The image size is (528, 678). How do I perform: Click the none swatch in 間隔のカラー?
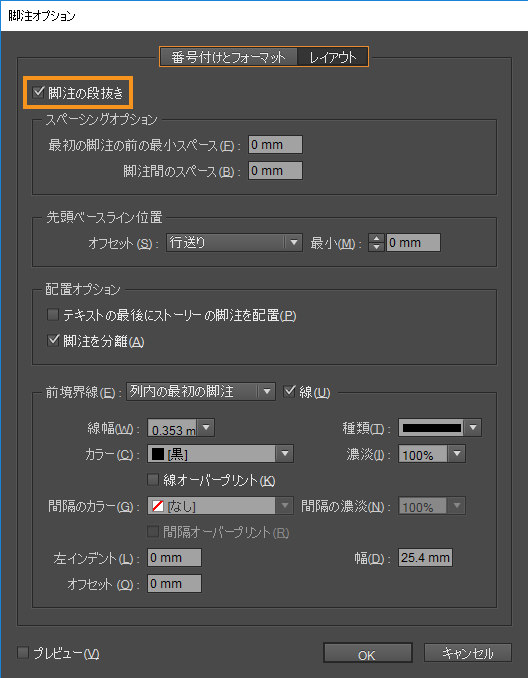(158, 505)
